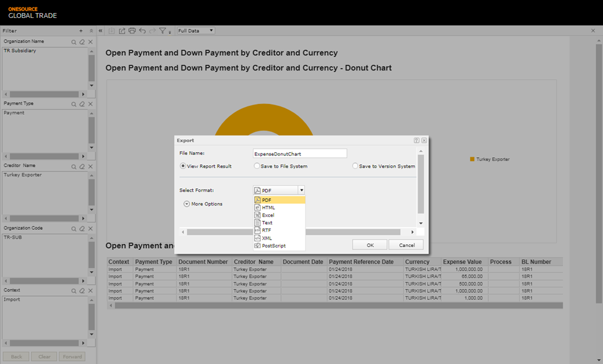
Task: Click the table's horizontal scrollbar left arrow
Action: [x=111, y=306]
